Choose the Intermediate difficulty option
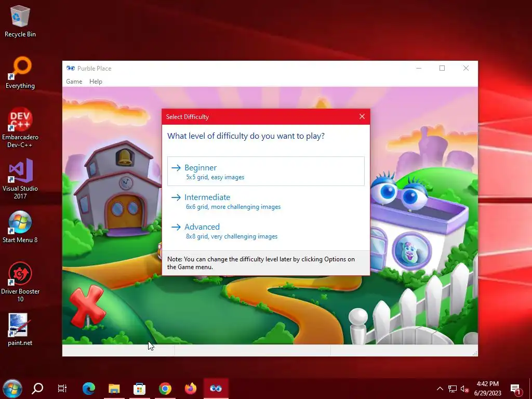Screen dimensions: 532x399 [265, 201]
